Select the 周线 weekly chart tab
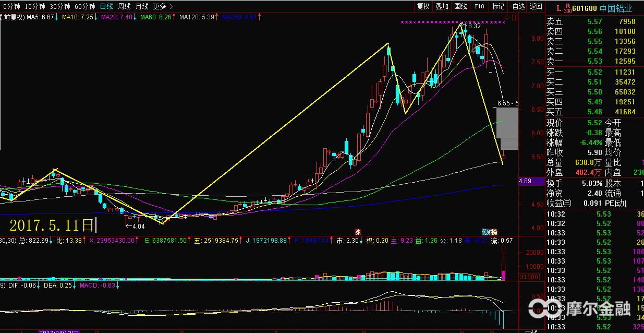The height and width of the screenshot is (333, 644). coord(124,6)
